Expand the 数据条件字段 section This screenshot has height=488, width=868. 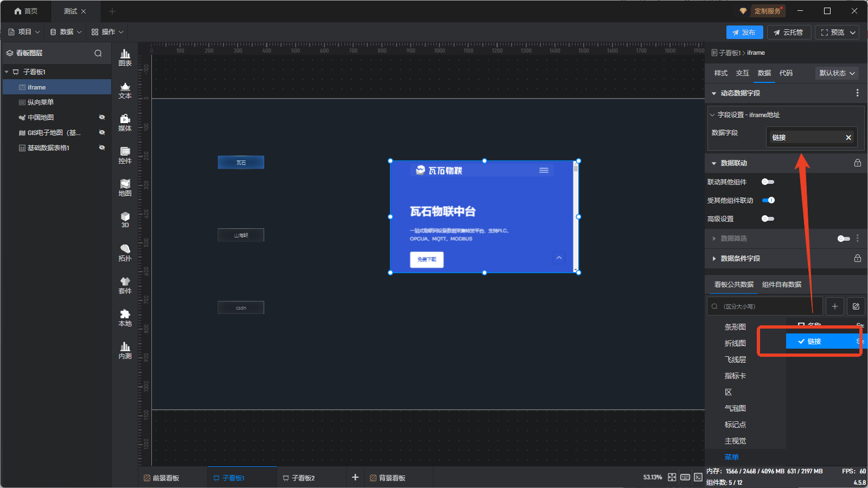714,259
